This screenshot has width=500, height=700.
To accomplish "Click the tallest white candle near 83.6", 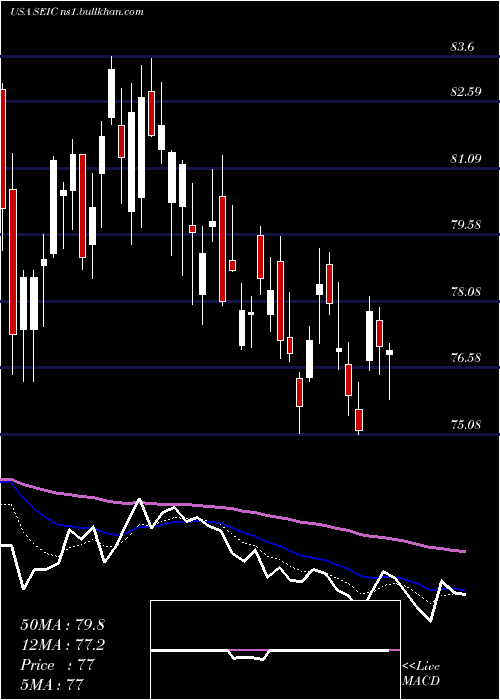I will pyautogui.click(x=111, y=93).
